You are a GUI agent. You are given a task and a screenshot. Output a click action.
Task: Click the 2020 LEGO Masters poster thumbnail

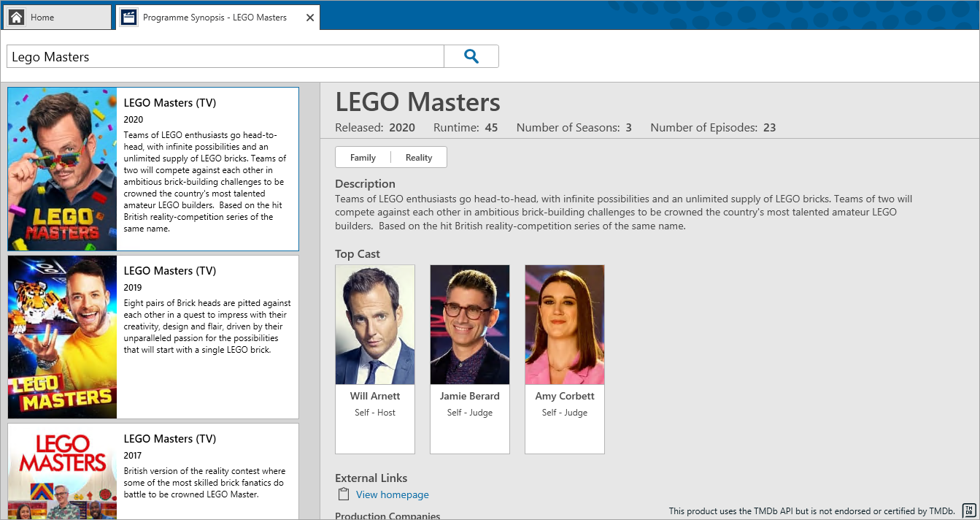coord(62,169)
